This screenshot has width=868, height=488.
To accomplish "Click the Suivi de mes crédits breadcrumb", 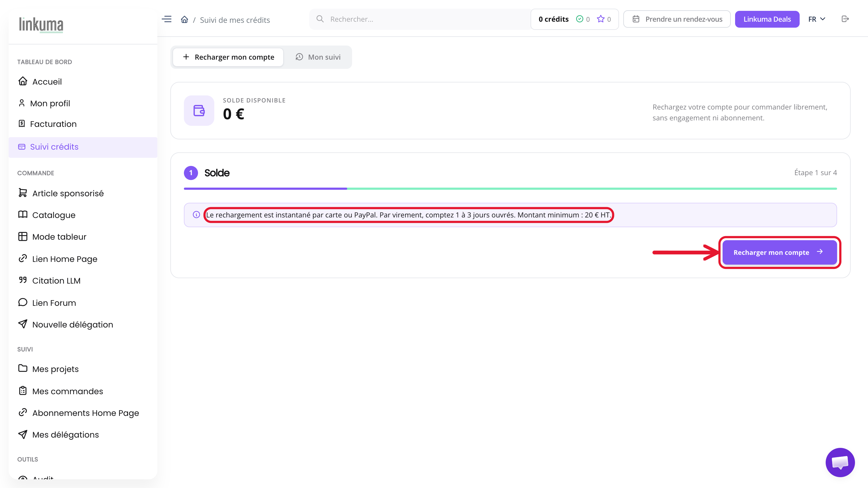I will click(x=235, y=20).
